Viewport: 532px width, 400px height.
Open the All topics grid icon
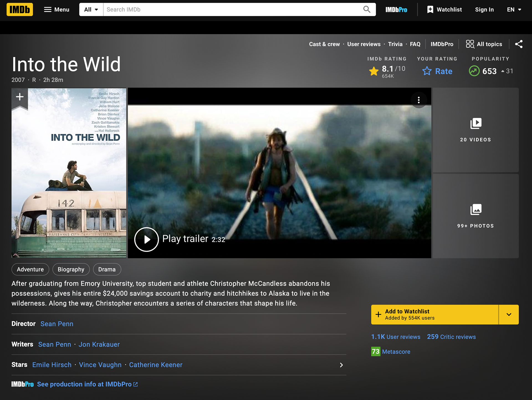coord(470,44)
